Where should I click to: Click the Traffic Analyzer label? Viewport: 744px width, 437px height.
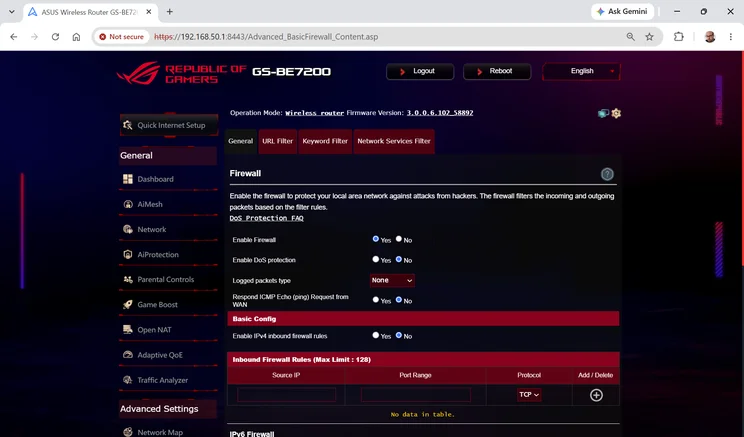(x=163, y=380)
